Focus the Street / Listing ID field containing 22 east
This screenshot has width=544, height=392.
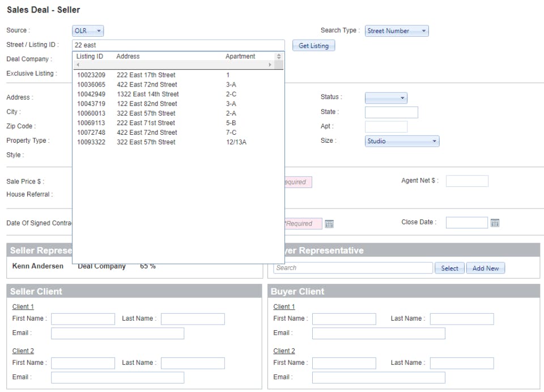click(178, 45)
